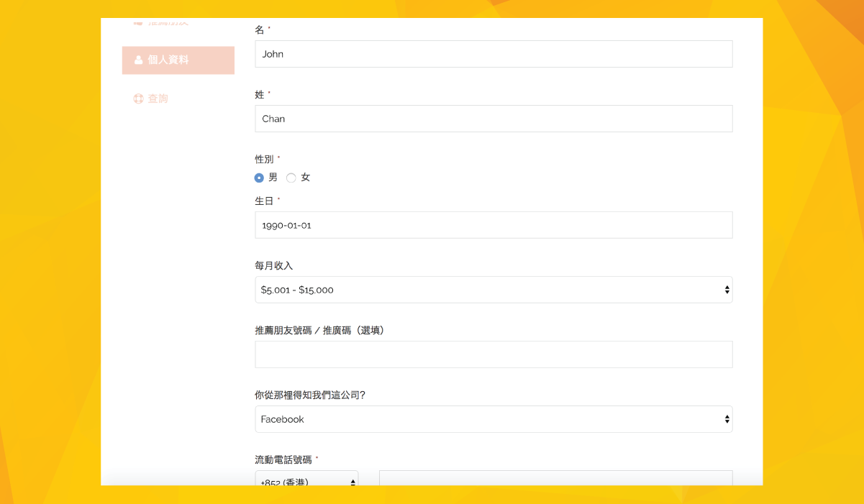
Task: Select the 男 gender radio button
Action: pos(259,178)
